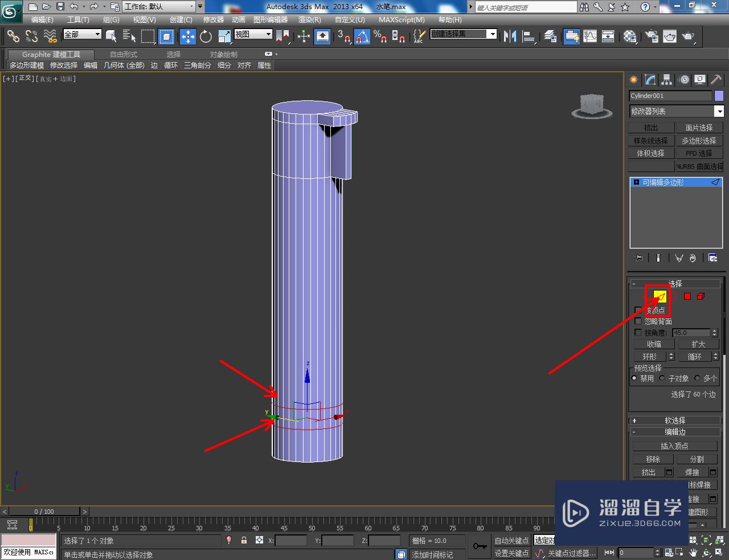Select the Element sub-object level icon
Image resolution: width=729 pixels, height=560 pixels.
point(701,296)
